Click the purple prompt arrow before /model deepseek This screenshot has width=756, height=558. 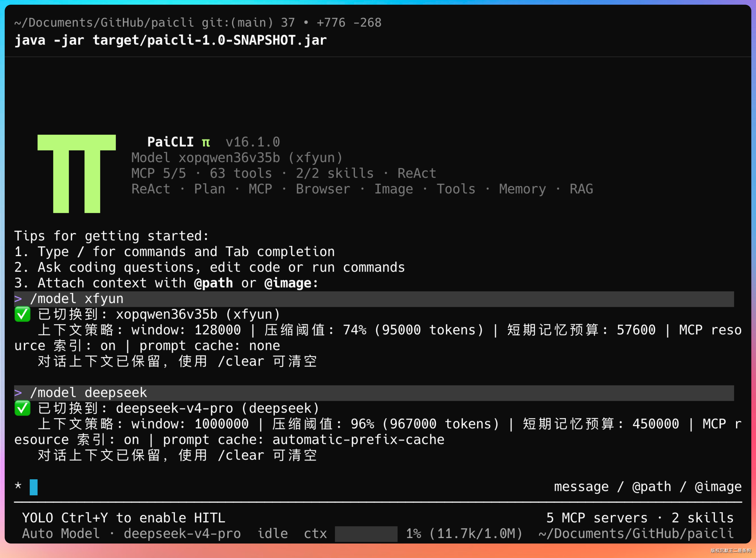point(18,393)
